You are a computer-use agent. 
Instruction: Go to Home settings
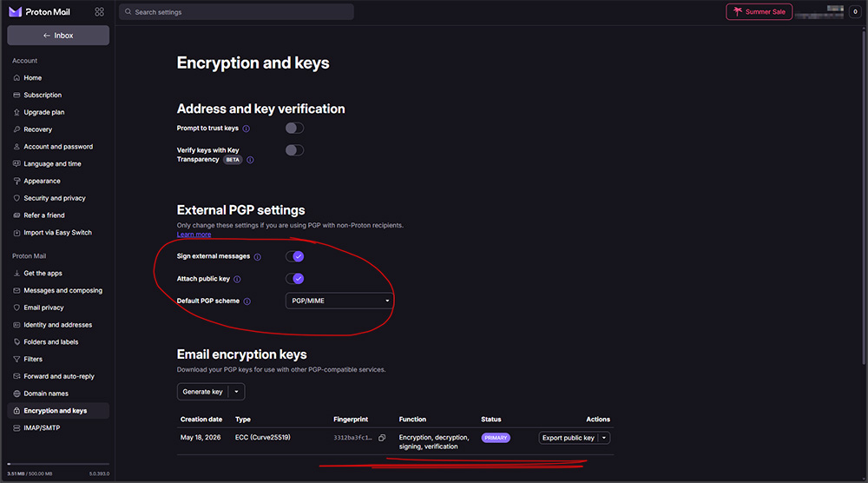pos(58,78)
